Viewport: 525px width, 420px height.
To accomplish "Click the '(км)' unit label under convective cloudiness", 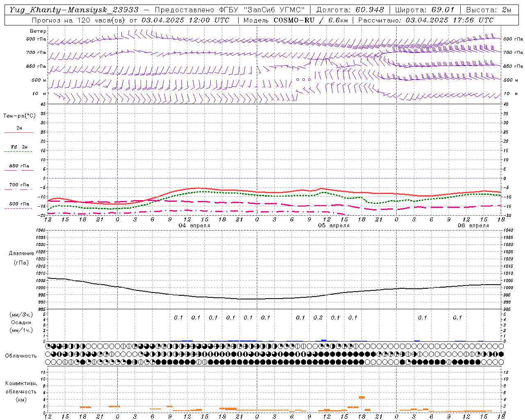I will coord(21,399).
